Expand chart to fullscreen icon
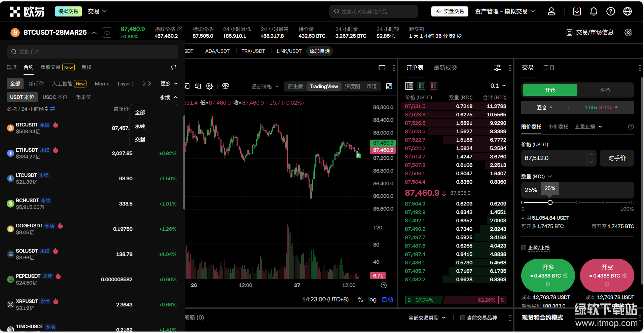The height and width of the screenshot is (333, 644). [389, 86]
